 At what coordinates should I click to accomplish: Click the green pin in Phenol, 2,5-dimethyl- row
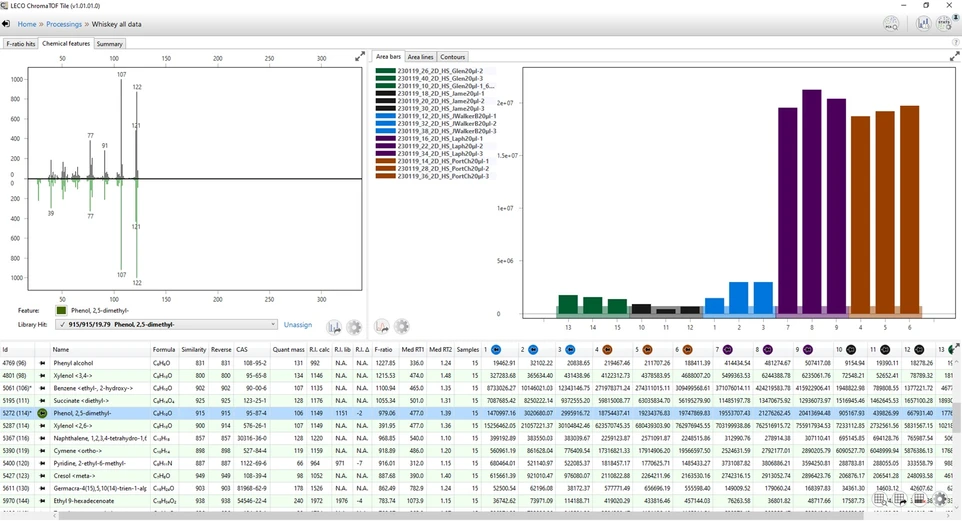pyautogui.click(x=42, y=413)
